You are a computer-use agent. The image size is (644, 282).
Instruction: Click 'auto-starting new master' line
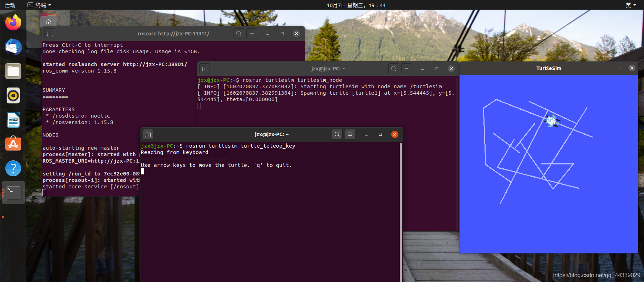point(81,148)
